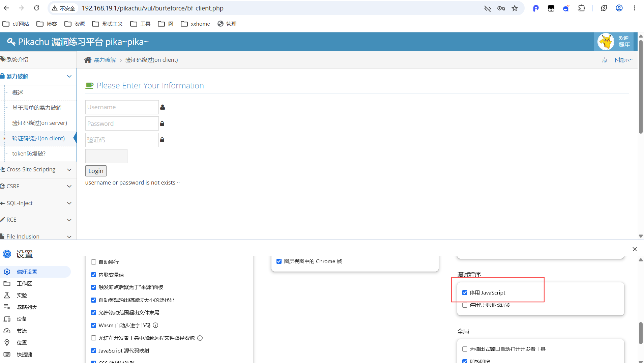Reload the current page
The image size is (644, 363).
tap(37, 8)
